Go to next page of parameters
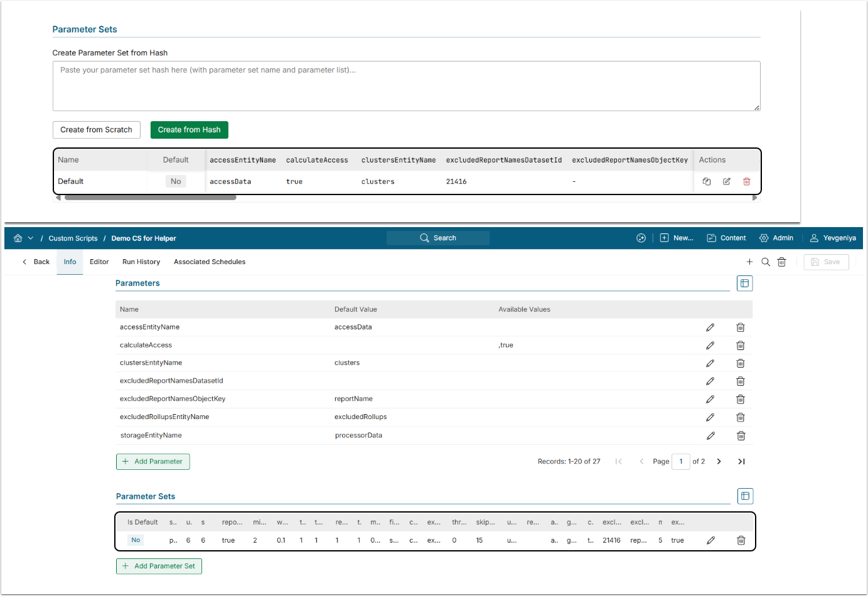 719,462
